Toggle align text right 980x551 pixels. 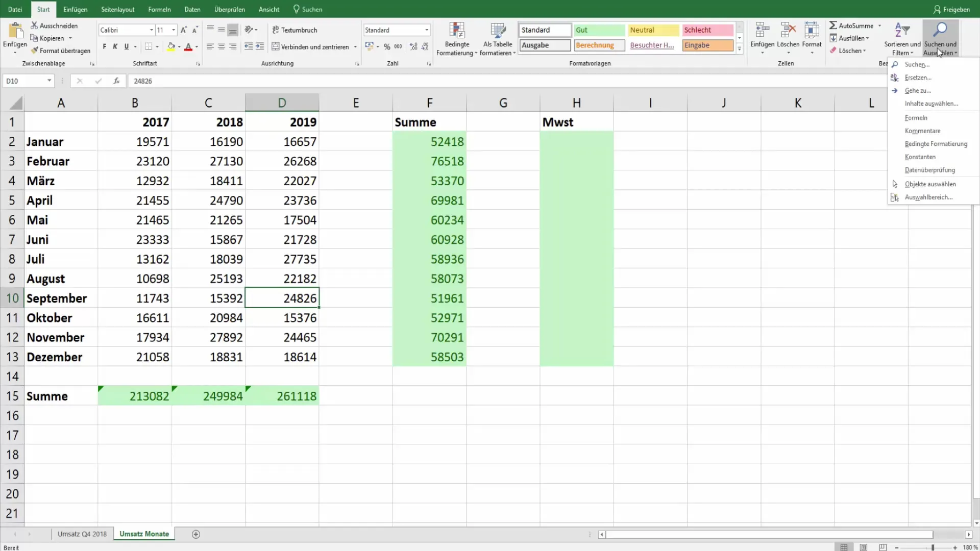click(x=233, y=46)
